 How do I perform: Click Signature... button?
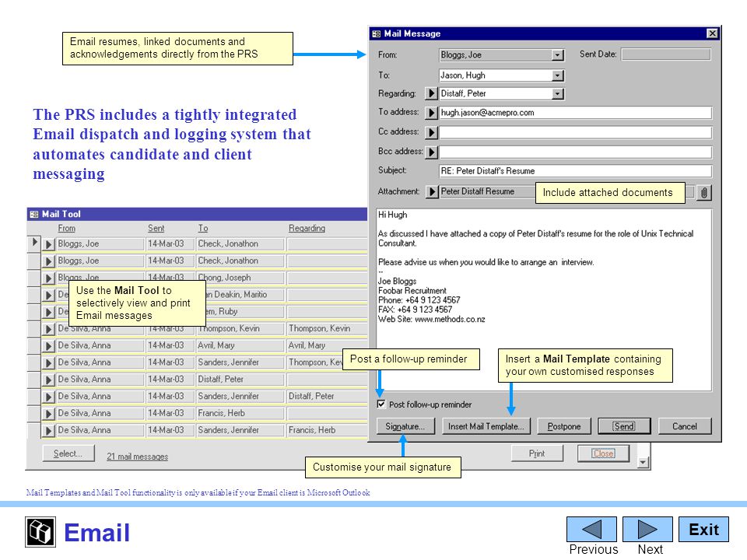click(x=405, y=426)
